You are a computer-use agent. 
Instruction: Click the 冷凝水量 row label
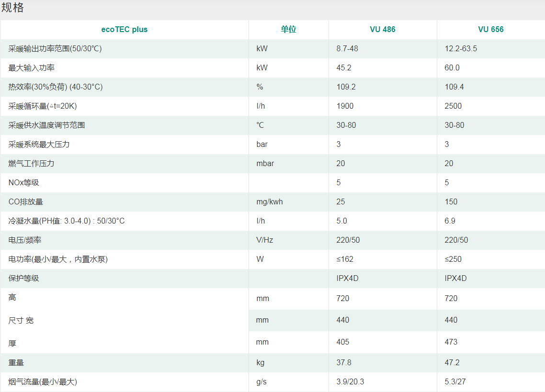coord(67,221)
